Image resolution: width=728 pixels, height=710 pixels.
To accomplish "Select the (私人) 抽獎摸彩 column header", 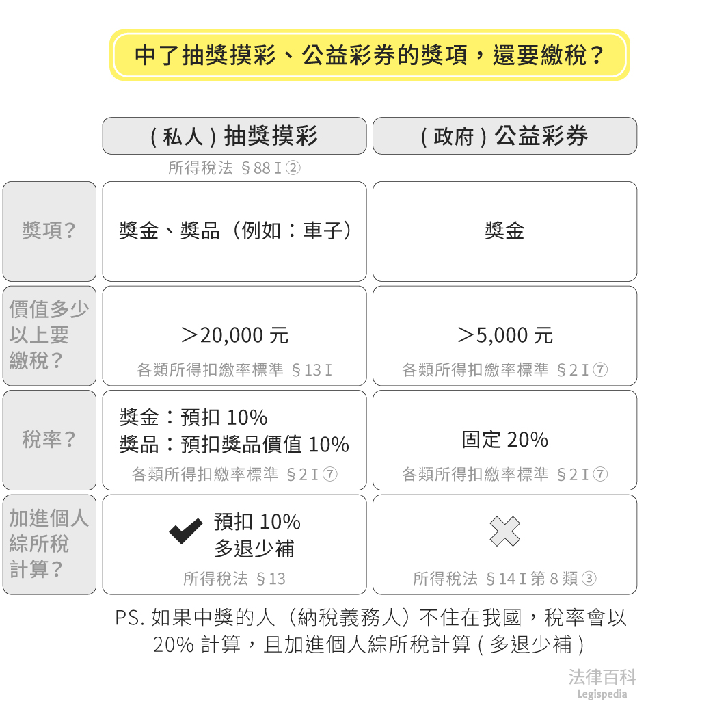I will (234, 136).
